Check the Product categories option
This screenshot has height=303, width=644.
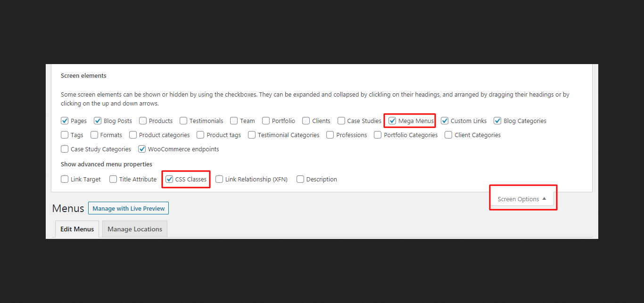pyautogui.click(x=133, y=135)
